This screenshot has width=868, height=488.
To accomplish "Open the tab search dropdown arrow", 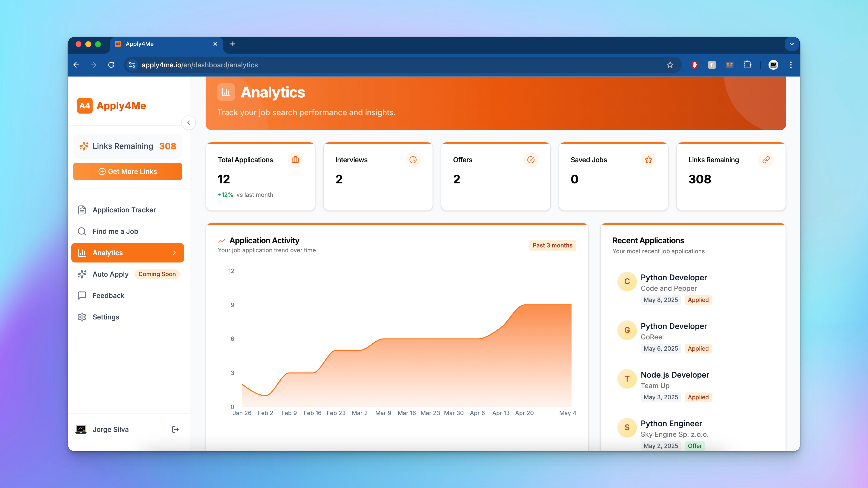I will pyautogui.click(x=792, y=44).
